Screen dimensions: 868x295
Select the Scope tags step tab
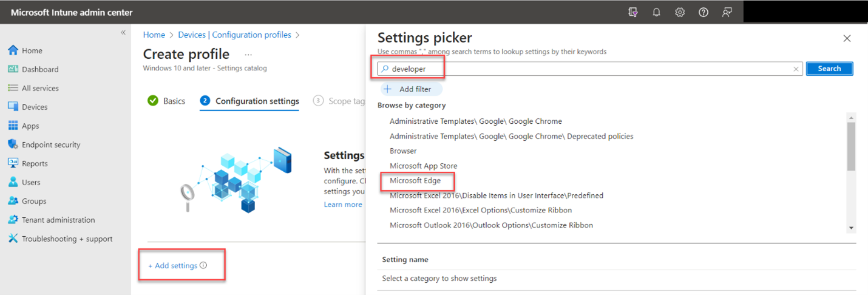tap(339, 101)
